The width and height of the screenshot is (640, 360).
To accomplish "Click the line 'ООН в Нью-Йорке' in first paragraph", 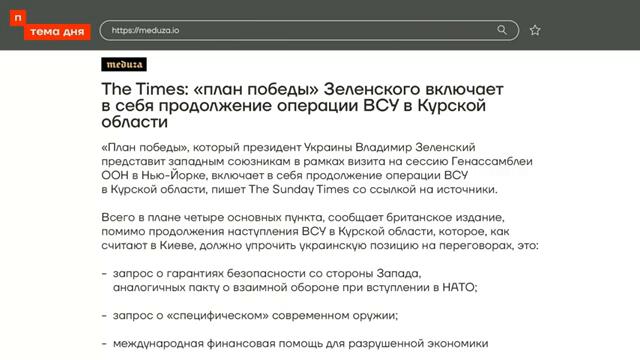I will 284,176.
